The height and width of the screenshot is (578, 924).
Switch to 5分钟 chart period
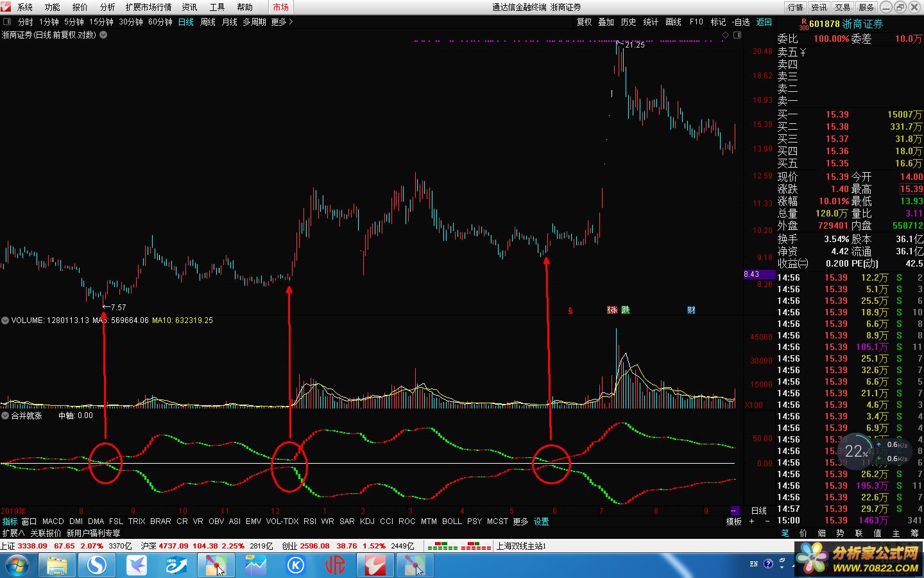click(74, 22)
